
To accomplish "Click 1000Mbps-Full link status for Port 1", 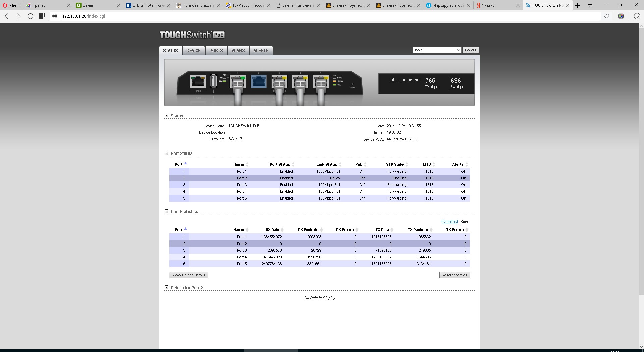I will pyautogui.click(x=328, y=171).
